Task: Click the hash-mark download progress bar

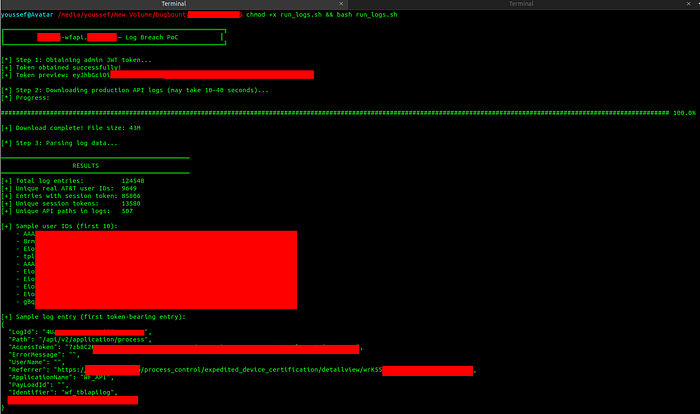Action: pos(335,113)
